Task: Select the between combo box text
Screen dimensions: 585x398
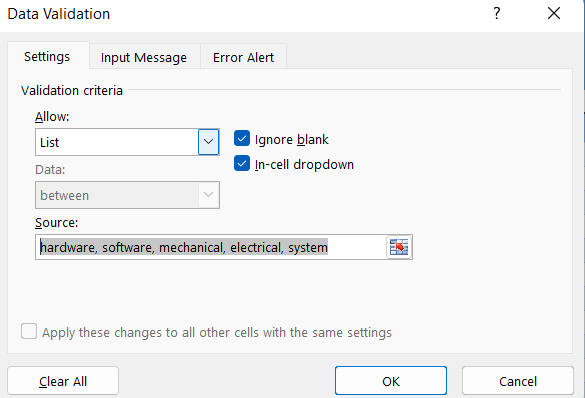Action: click(x=65, y=195)
